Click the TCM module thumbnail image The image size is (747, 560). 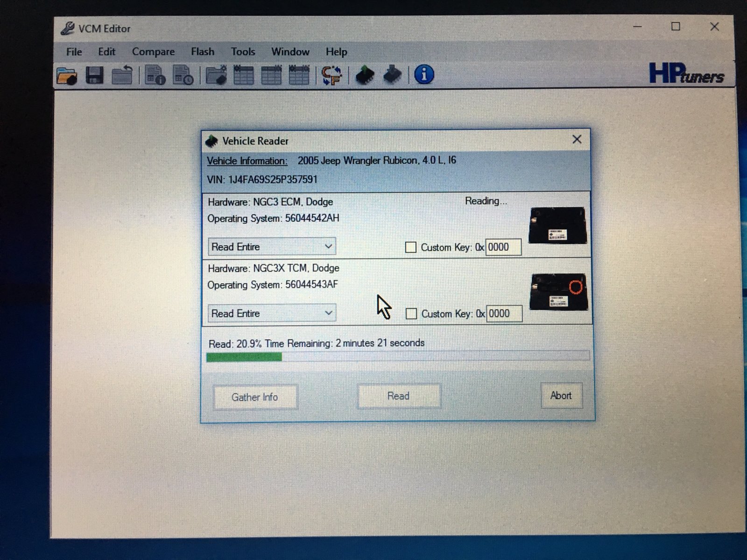point(558,292)
